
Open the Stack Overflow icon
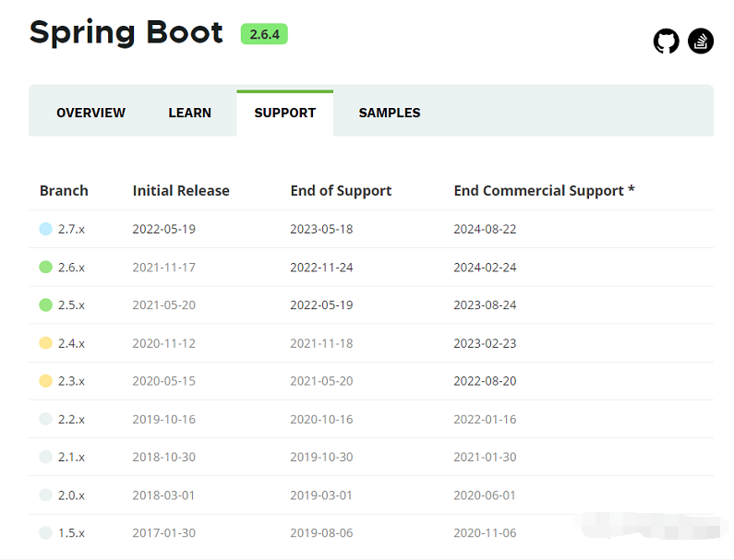701,42
